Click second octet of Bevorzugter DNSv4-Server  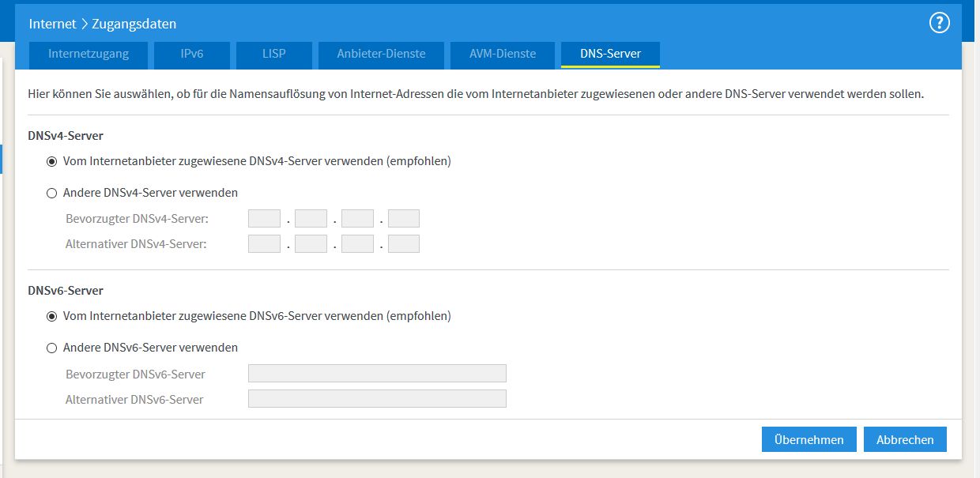(311, 219)
